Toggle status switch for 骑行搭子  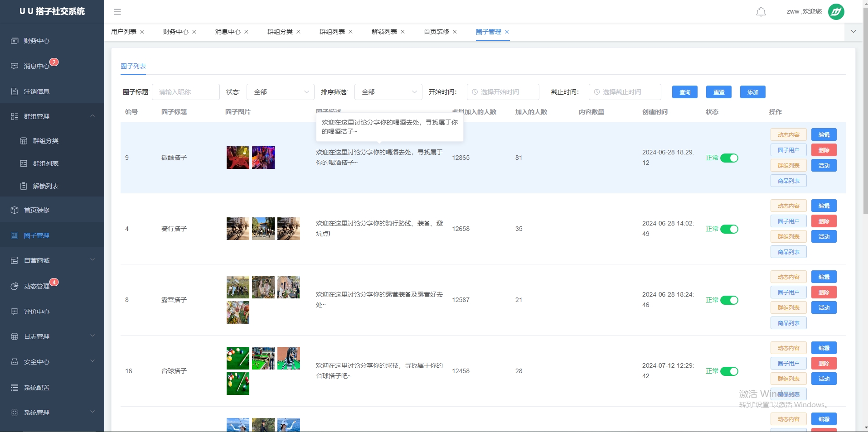pyautogui.click(x=729, y=229)
